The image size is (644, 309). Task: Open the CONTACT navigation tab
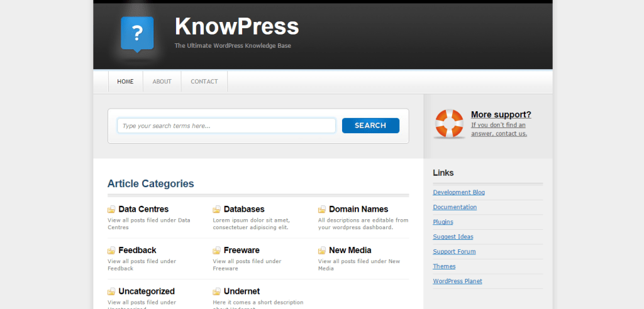tap(204, 82)
